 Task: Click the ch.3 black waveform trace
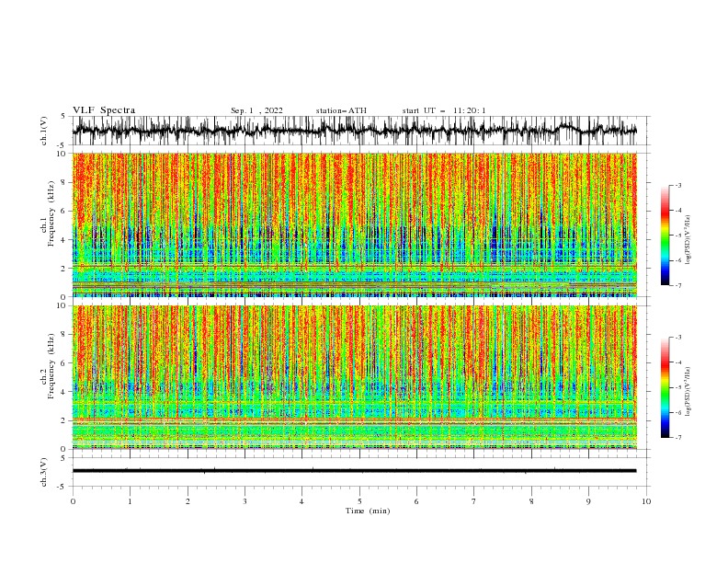[354, 471]
